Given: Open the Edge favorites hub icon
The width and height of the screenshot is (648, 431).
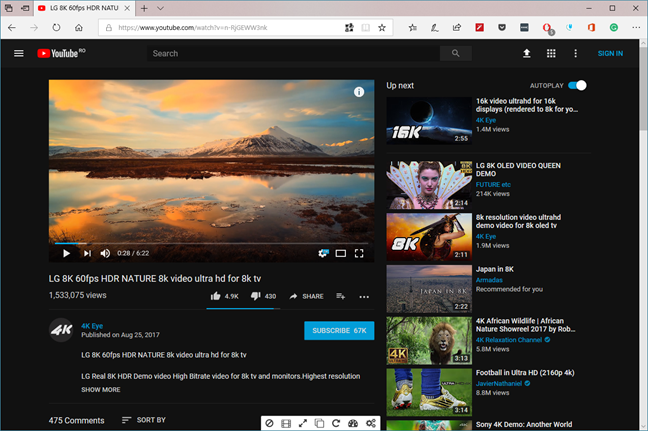Looking at the screenshot, I should tap(412, 28).
